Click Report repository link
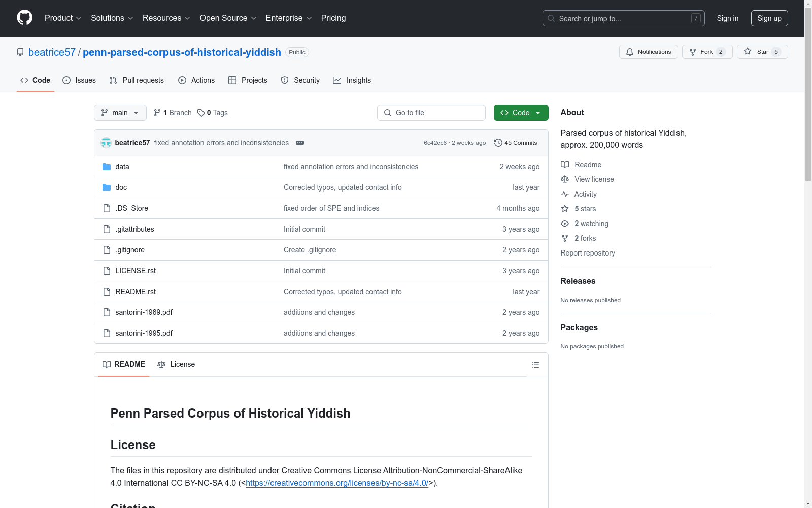The width and height of the screenshot is (812, 508). pyautogui.click(x=588, y=253)
